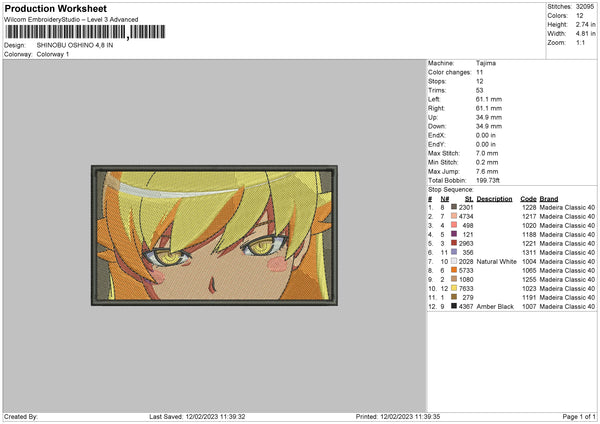Click the Min Stitch value "0.2 mm"
Viewport: 600px width, 424px height.
(x=487, y=162)
